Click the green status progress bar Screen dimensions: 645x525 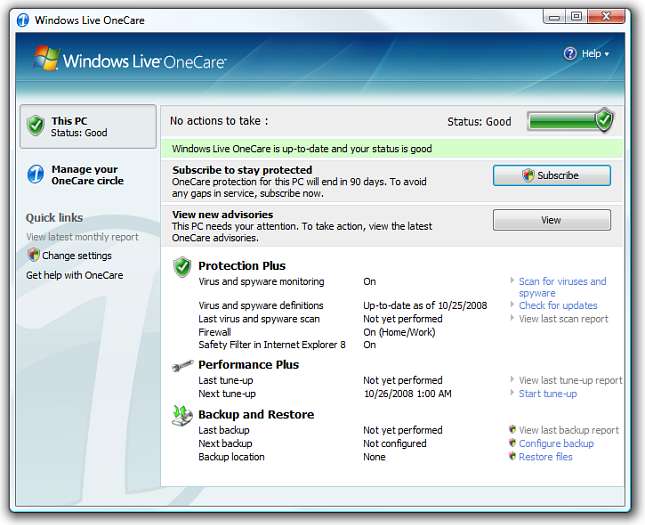[562, 121]
